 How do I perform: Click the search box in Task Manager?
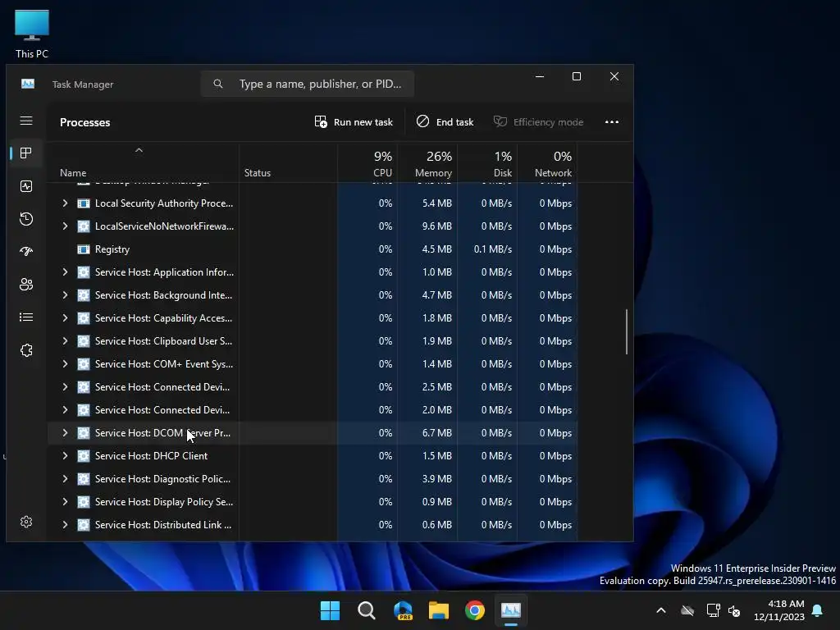pos(308,84)
